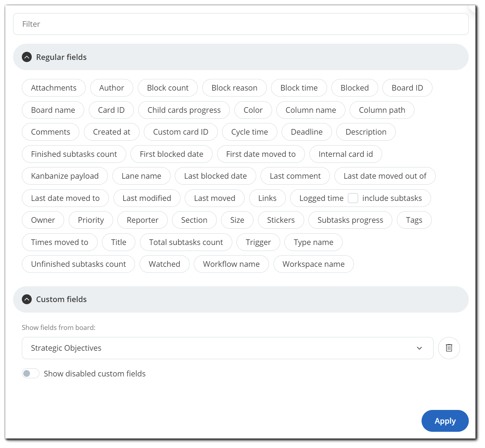Screen dimensions: 485x448
Task: Select the Child cards progress field
Action: point(184,110)
